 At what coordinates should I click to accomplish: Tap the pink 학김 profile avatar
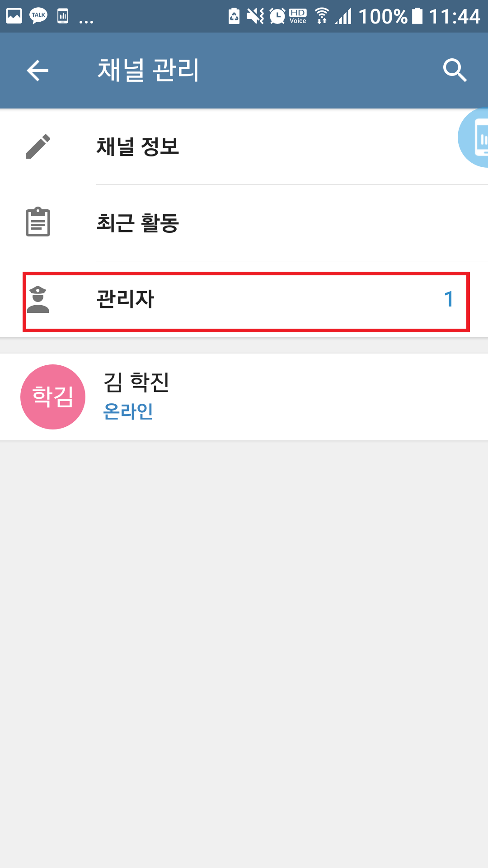tap(53, 397)
